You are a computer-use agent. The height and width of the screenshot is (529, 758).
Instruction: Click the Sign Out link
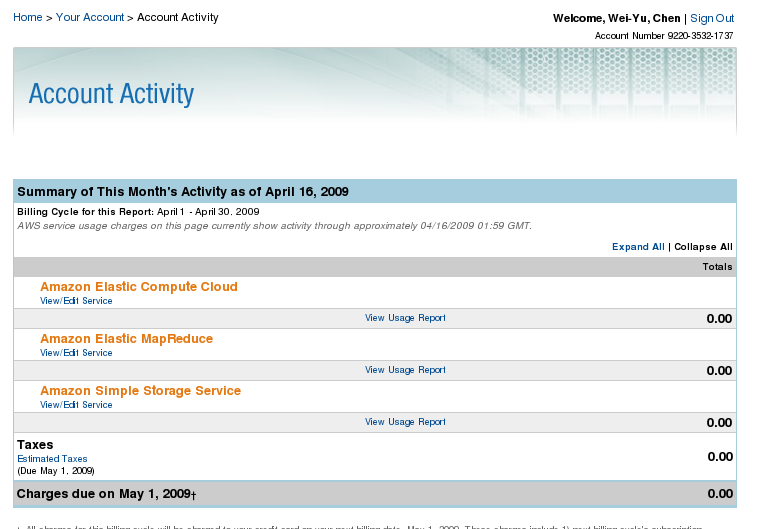pos(712,18)
